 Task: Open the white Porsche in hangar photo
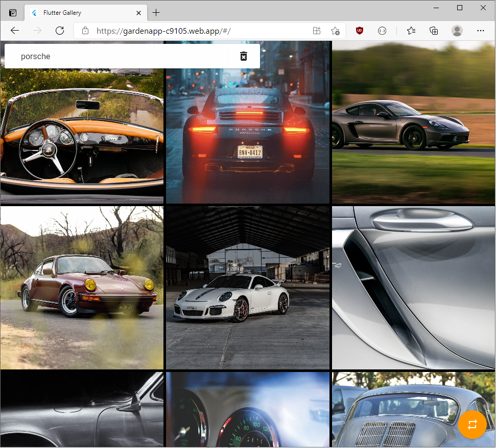pos(248,288)
